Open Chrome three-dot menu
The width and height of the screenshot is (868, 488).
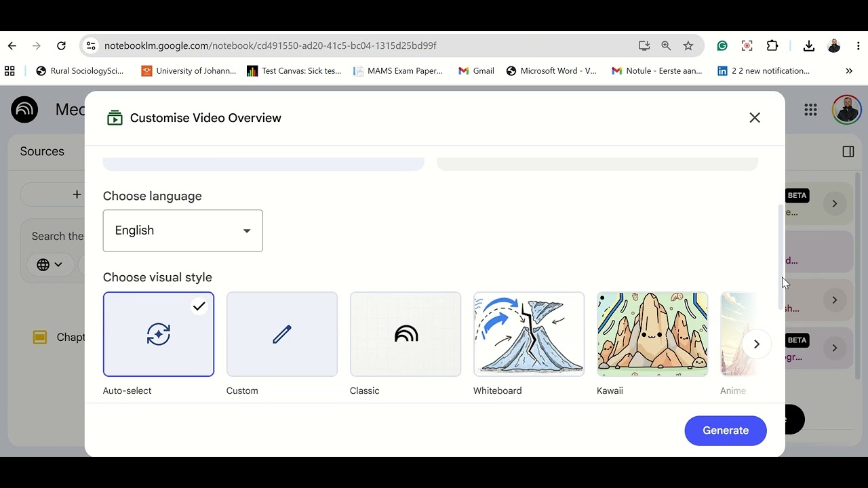point(859,46)
